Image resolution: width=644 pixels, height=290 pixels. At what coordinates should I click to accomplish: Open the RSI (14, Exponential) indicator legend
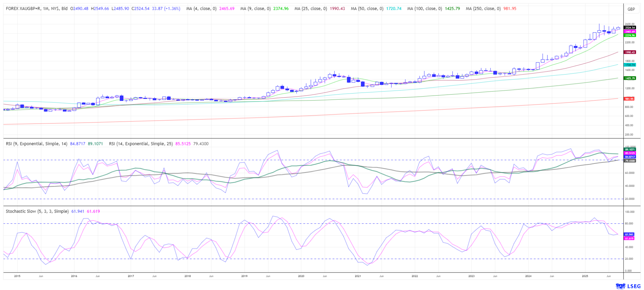tap(140, 144)
